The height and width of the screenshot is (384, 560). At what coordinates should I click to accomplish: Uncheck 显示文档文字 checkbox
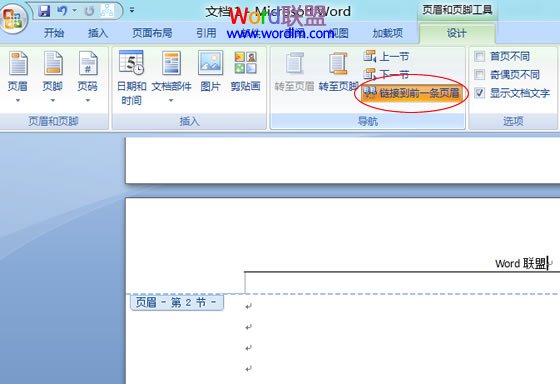coord(479,93)
